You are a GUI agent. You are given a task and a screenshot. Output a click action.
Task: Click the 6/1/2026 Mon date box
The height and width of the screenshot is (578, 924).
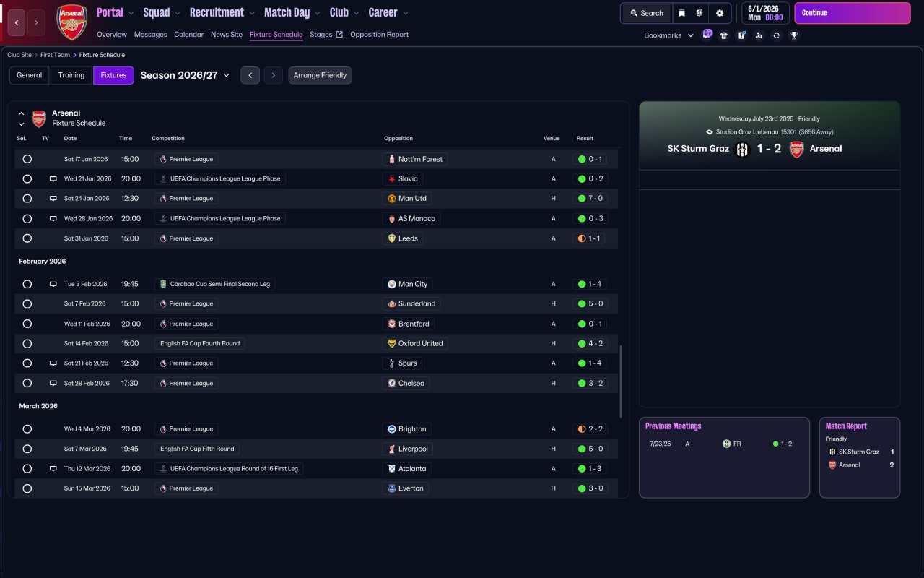pyautogui.click(x=765, y=13)
